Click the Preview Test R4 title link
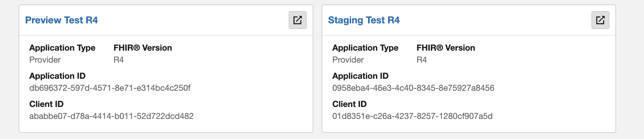Viewport: 644px width, 139px height. (x=62, y=20)
